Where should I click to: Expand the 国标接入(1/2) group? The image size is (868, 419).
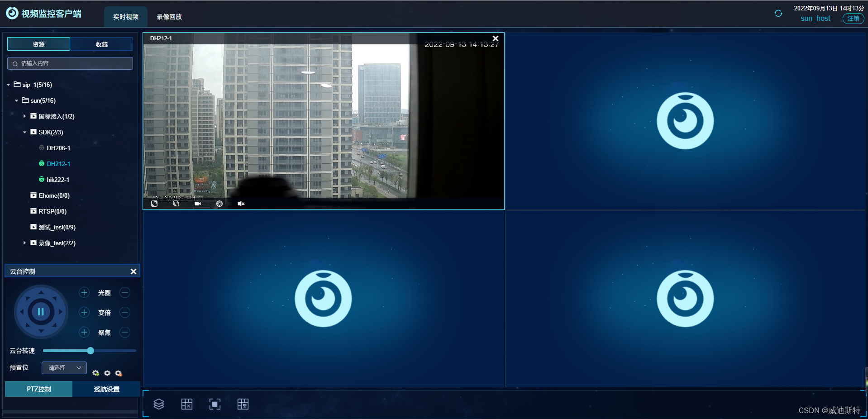pyautogui.click(x=25, y=116)
